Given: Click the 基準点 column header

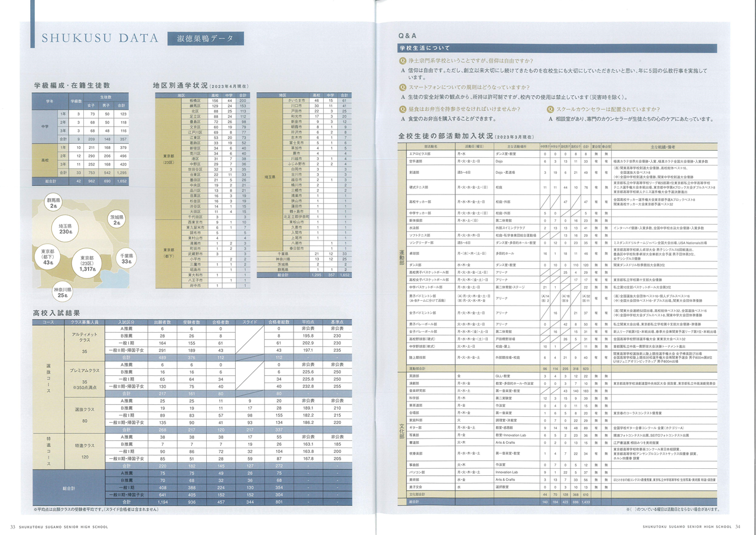Looking at the screenshot, I should 337,322.
